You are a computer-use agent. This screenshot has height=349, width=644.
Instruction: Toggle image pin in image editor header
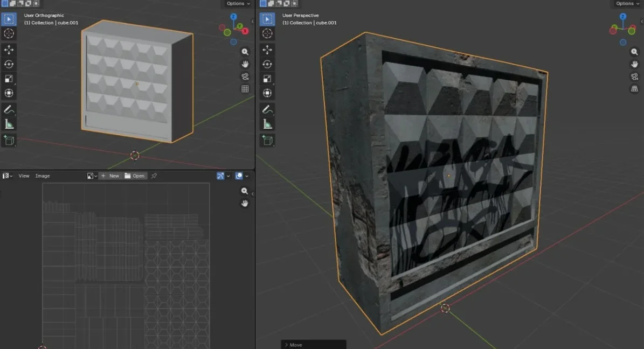coord(154,176)
